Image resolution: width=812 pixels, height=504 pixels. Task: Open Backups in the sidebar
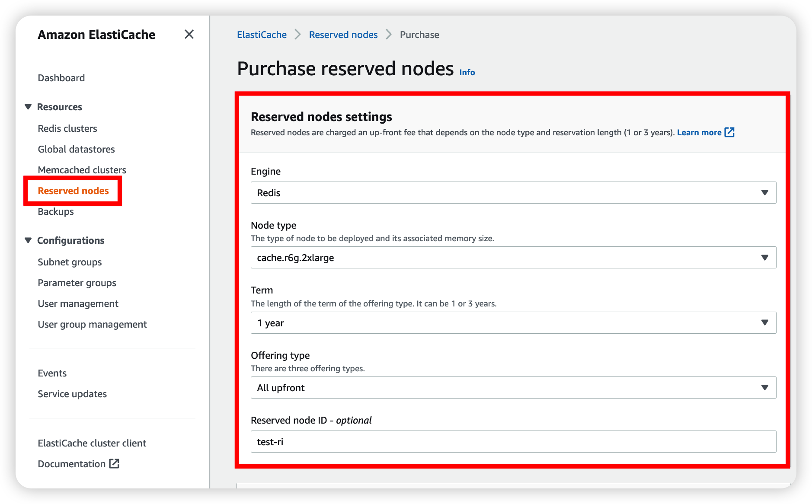[56, 211]
